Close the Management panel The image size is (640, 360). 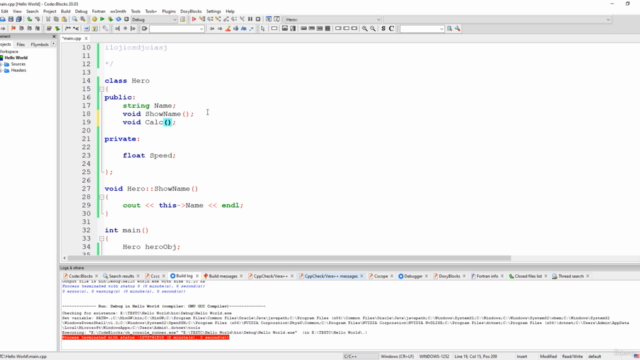(54, 36)
